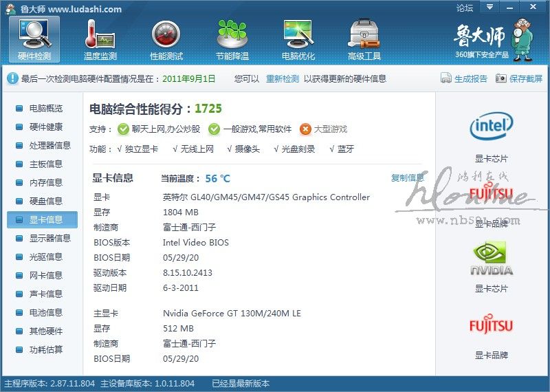
Task: Click the Intel 显卡芯片 logo
Action: click(x=491, y=126)
